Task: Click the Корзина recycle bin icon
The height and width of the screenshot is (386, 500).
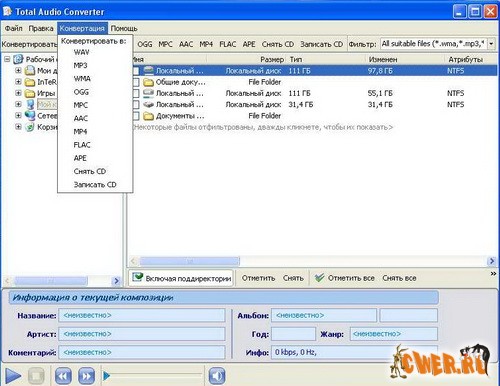Action: [30, 127]
